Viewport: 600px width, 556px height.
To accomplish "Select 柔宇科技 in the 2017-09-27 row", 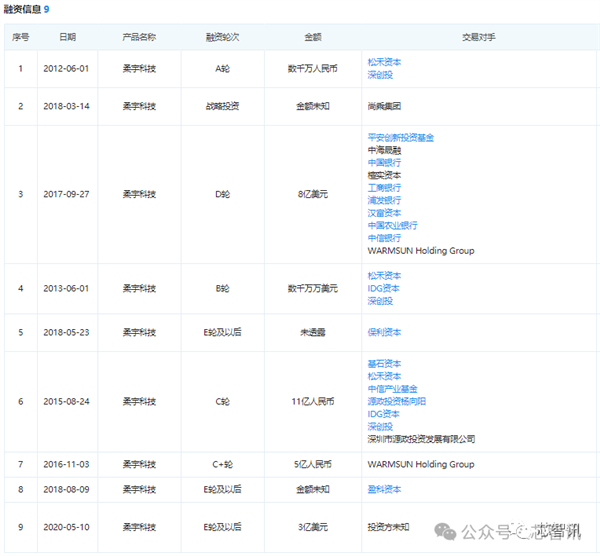I will click(x=139, y=194).
